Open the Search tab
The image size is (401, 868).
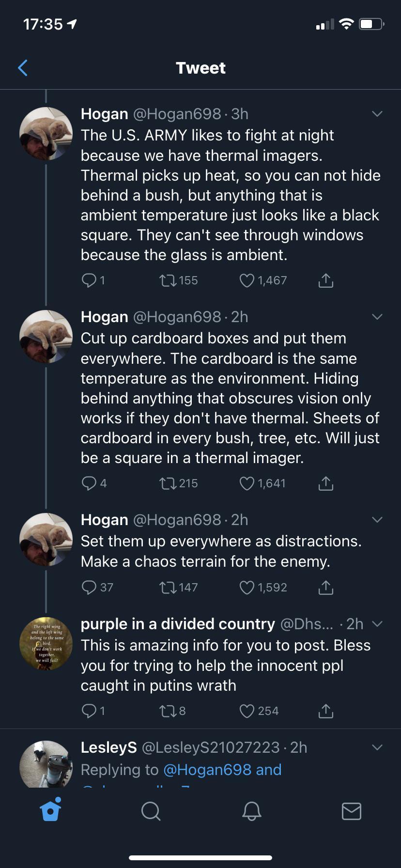coord(151,812)
